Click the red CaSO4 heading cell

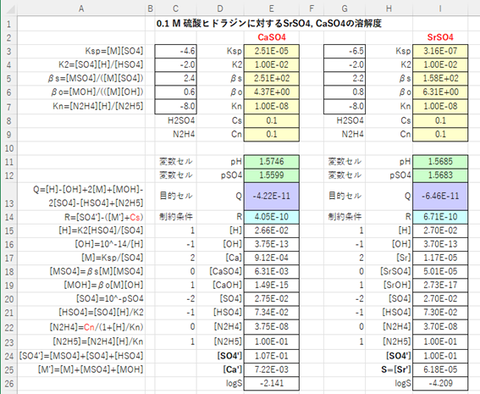click(271, 37)
